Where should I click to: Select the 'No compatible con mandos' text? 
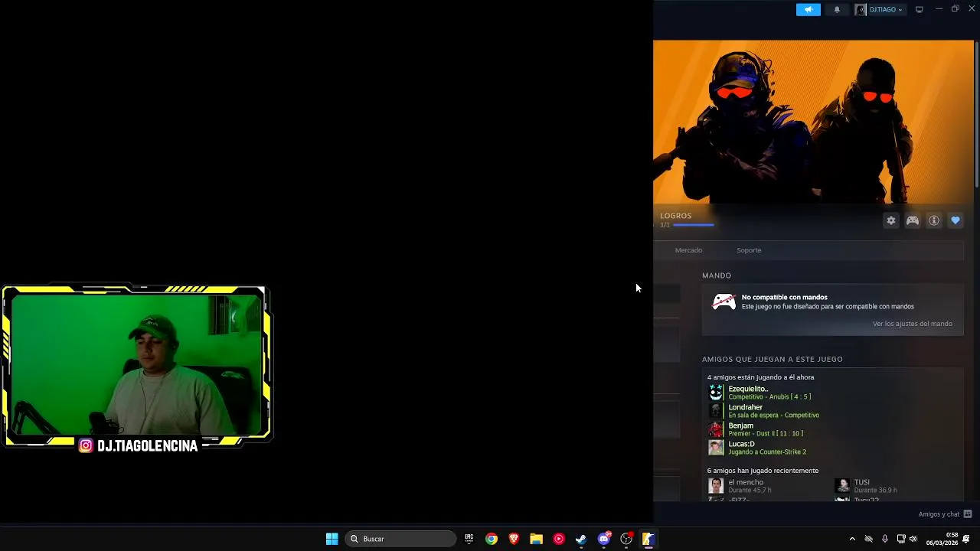[x=785, y=297]
